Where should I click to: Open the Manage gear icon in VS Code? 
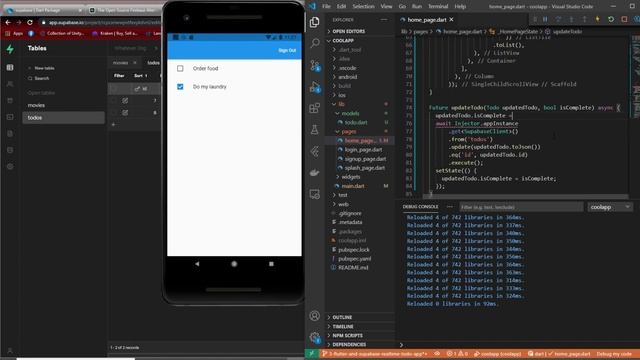tap(314, 337)
